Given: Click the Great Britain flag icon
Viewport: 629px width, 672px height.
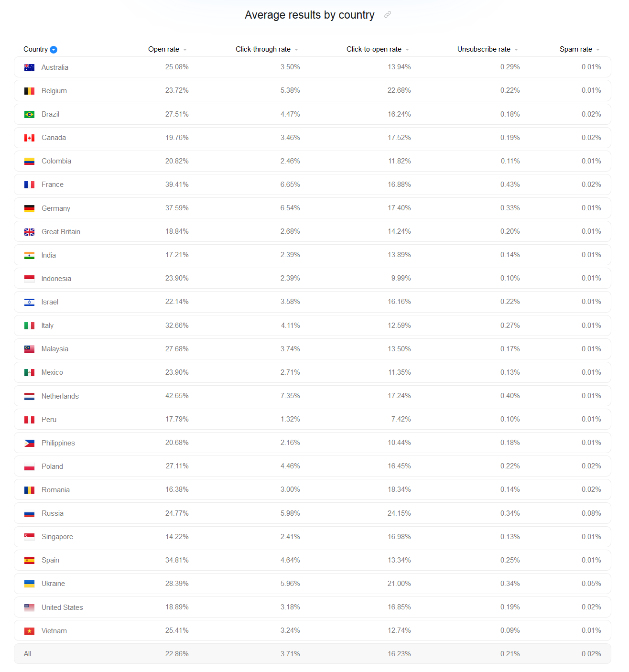Looking at the screenshot, I should [x=29, y=232].
